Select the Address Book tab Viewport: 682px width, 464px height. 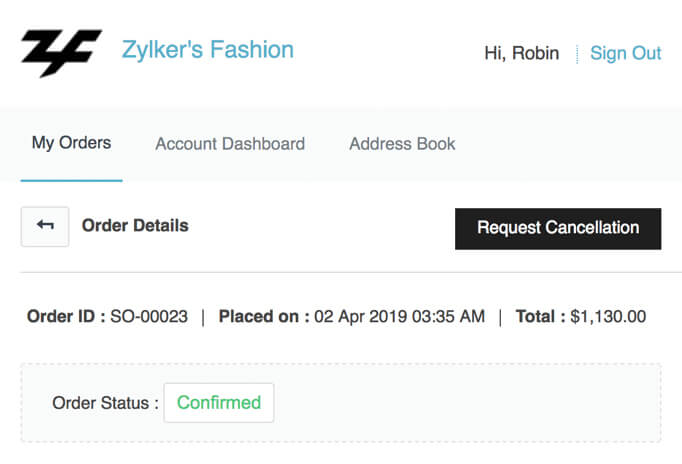coord(402,144)
